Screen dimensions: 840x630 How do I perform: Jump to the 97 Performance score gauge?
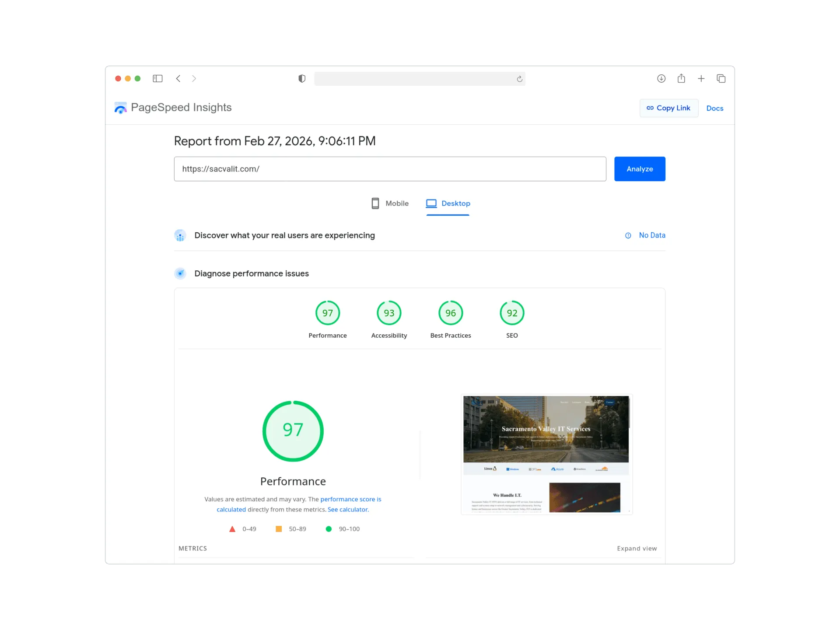[x=328, y=313]
